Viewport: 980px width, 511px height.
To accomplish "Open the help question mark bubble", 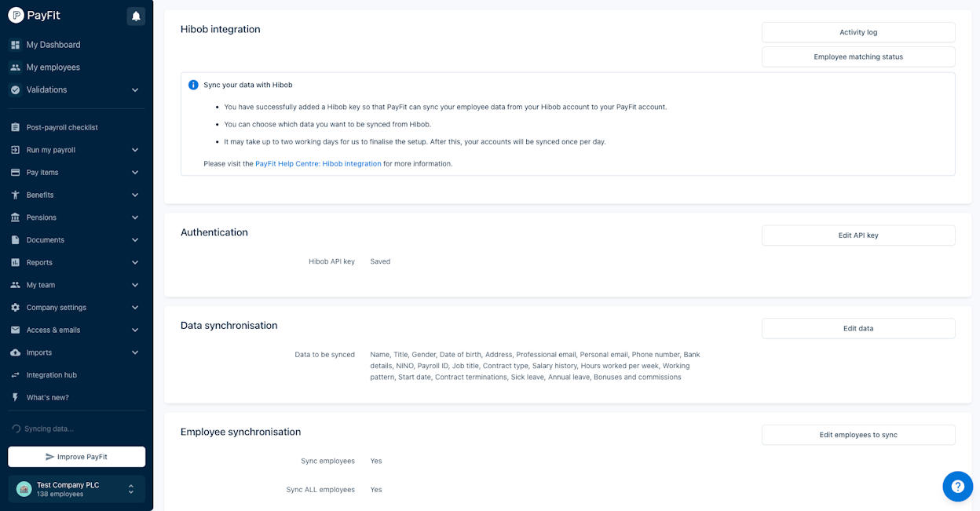I will tap(957, 487).
